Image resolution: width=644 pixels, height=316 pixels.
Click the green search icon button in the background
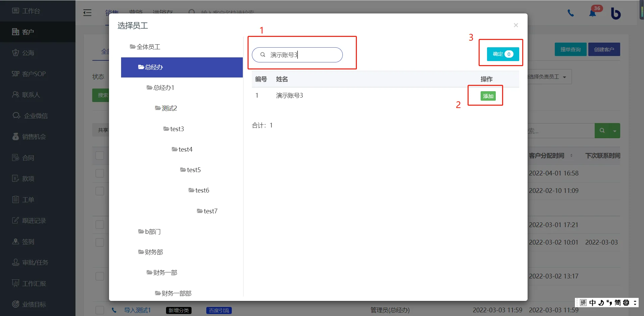tap(602, 131)
